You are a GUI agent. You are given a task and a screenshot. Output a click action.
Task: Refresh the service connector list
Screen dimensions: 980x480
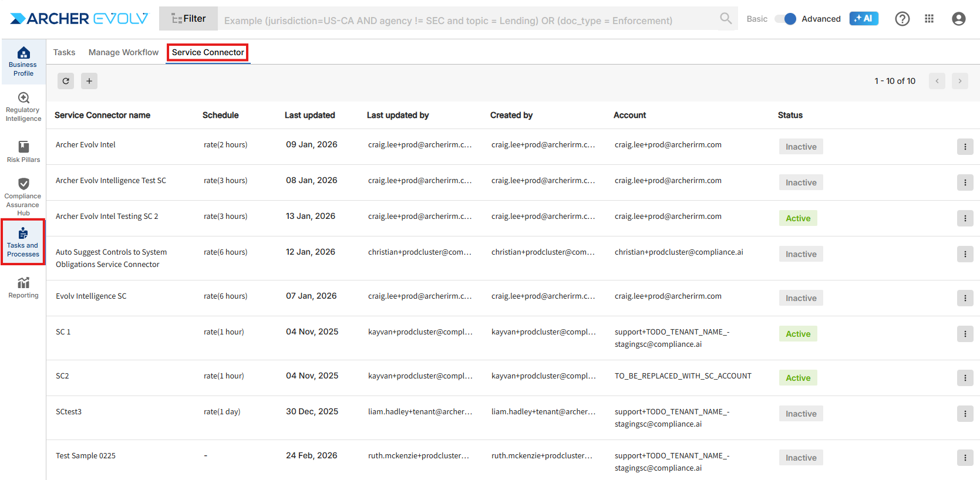pyautogui.click(x=66, y=81)
